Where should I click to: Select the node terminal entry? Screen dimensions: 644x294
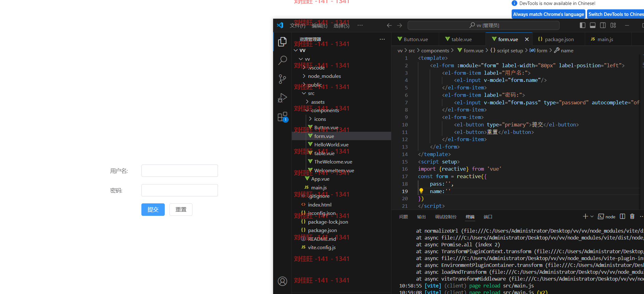pyautogui.click(x=607, y=217)
